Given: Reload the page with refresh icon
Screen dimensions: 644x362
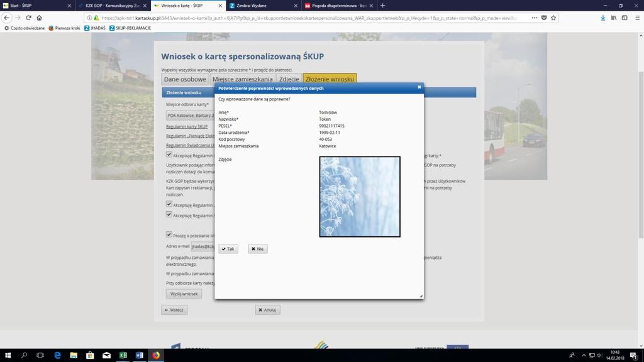Looking at the screenshot, I should pos(28,18).
